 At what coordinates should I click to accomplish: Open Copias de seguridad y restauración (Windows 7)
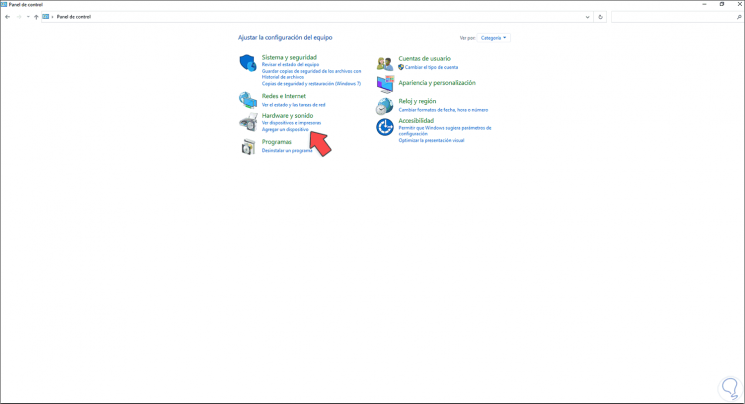click(311, 83)
